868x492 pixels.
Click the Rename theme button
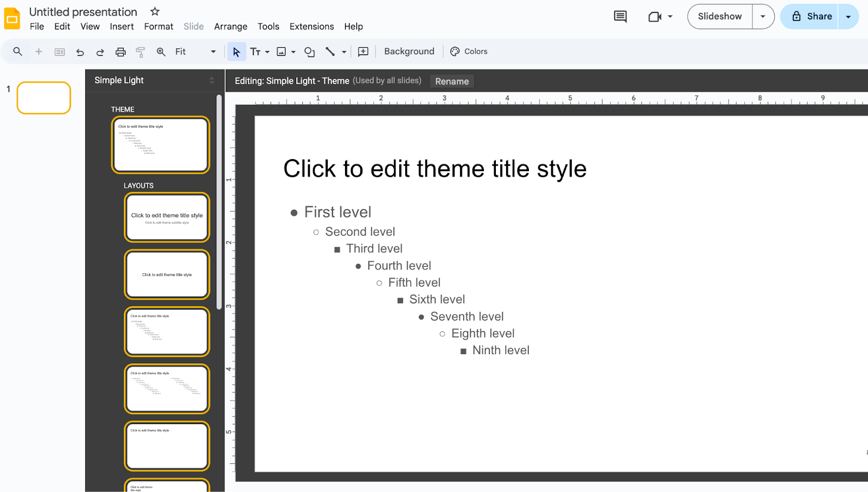click(x=451, y=81)
